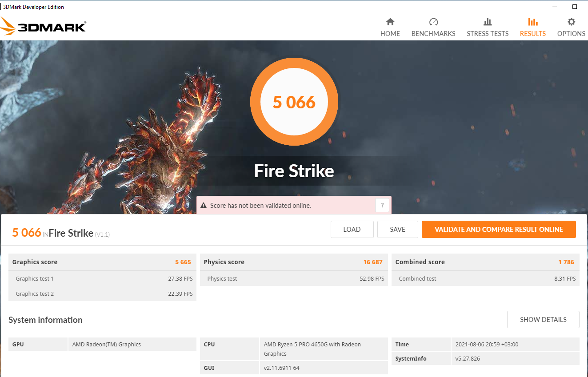588x377 pixels.
Task: Click the Graphics score header
Action: point(35,262)
